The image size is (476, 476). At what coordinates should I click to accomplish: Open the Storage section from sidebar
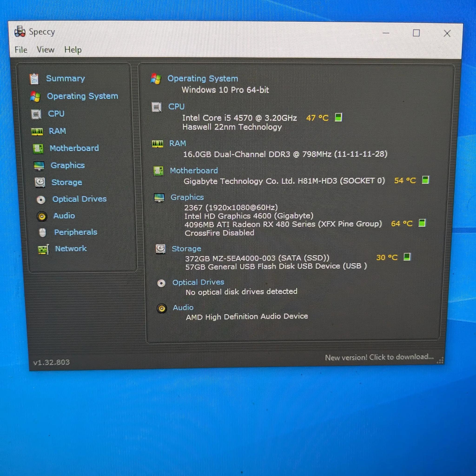(x=67, y=182)
